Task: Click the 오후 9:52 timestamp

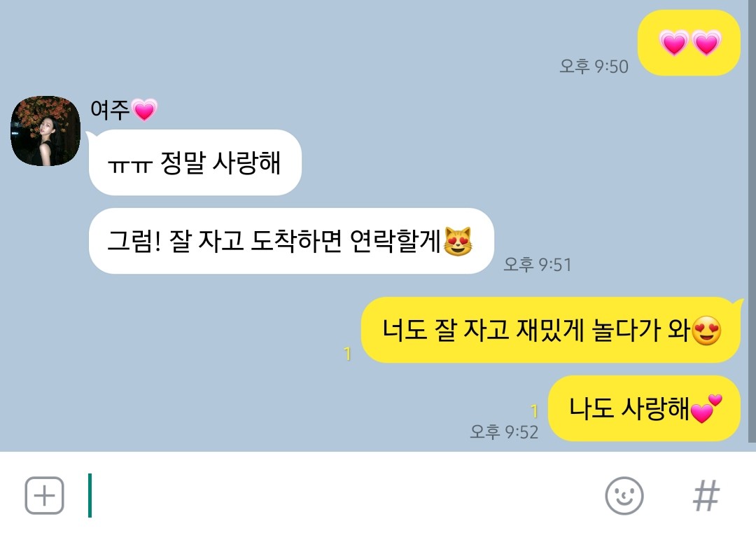Action: 504,432
